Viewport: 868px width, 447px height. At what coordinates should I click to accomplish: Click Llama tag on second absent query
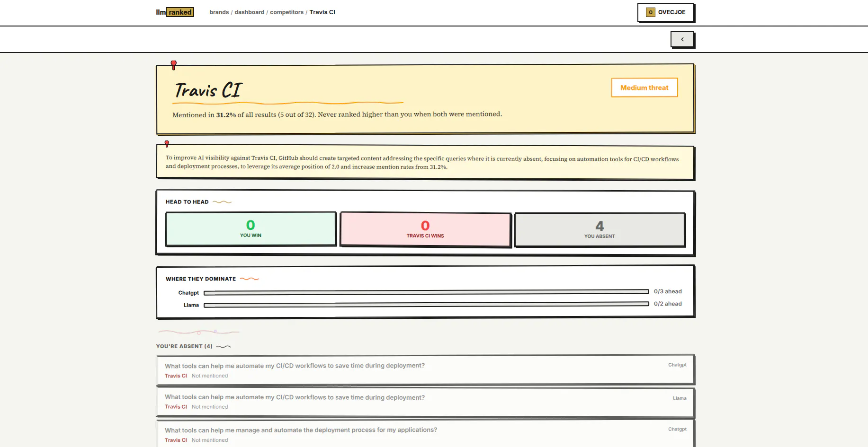click(680, 398)
